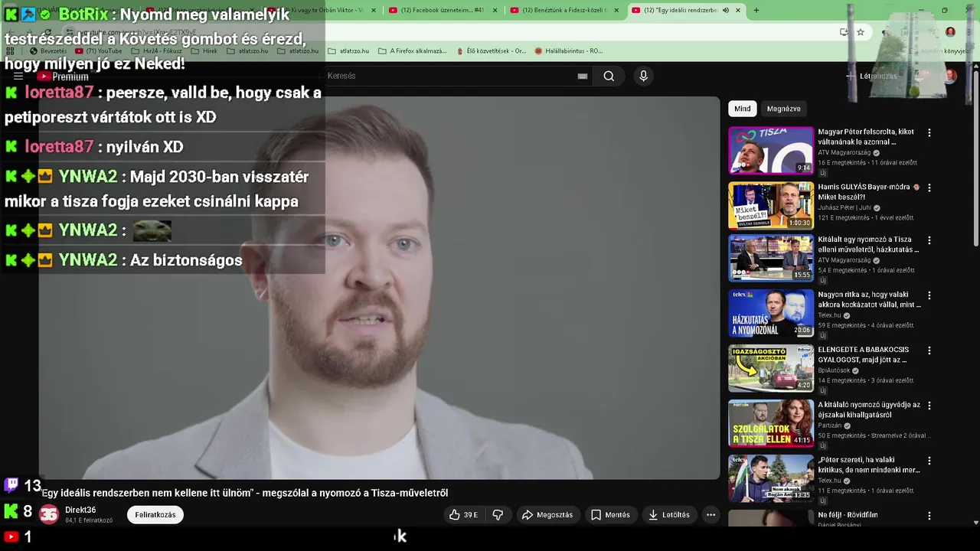
Task: Dislike the video with thumbs down icon
Action: tap(498, 515)
